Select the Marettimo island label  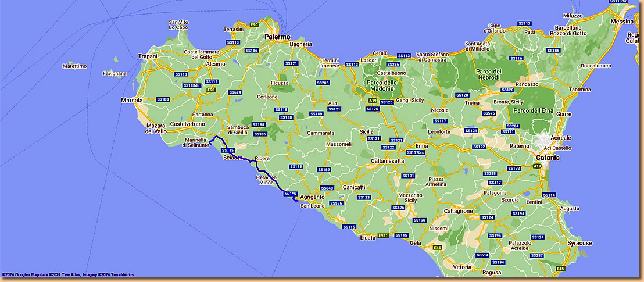[75, 66]
